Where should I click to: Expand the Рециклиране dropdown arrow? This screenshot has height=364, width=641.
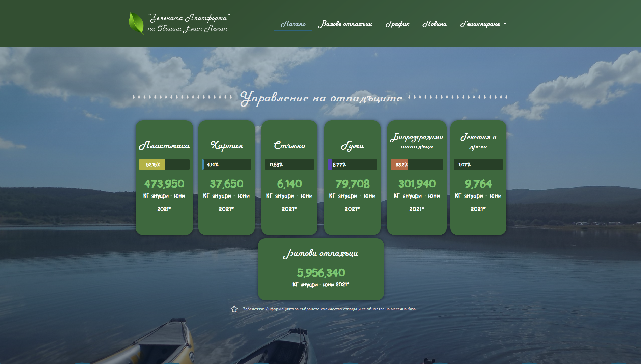(505, 24)
